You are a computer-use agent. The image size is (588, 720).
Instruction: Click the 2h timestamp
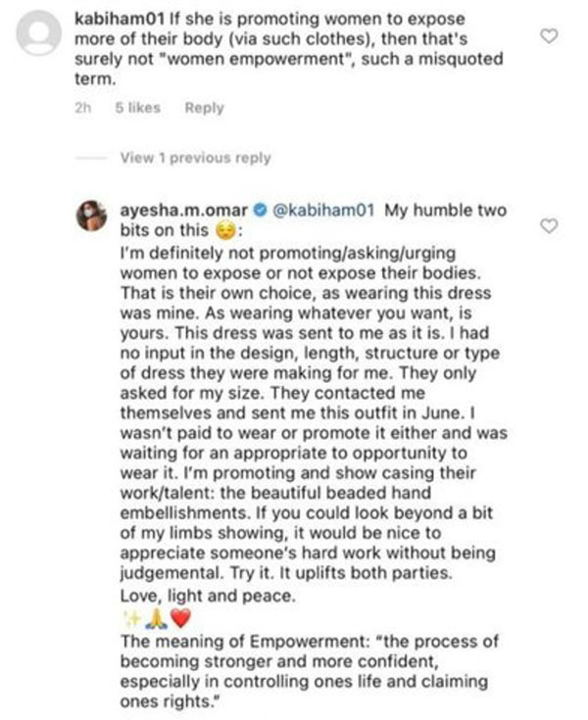point(82,108)
